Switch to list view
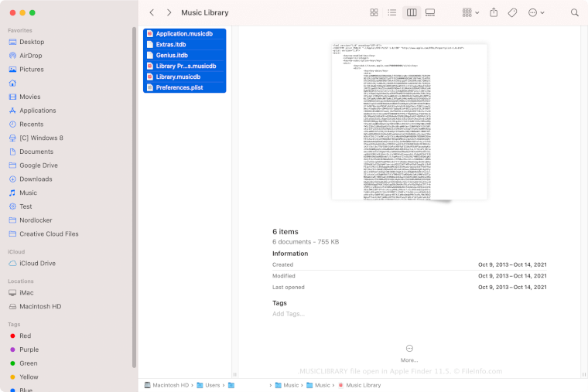 392,12
